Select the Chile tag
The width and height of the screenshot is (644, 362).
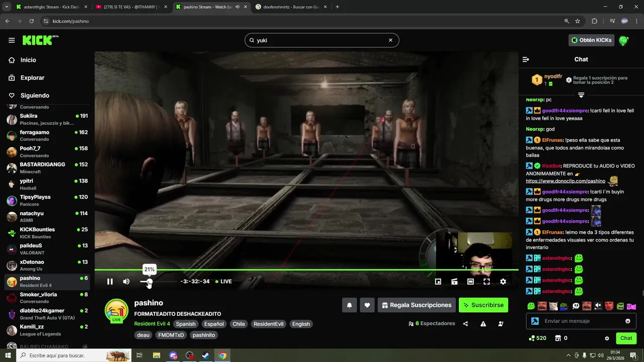click(238, 324)
